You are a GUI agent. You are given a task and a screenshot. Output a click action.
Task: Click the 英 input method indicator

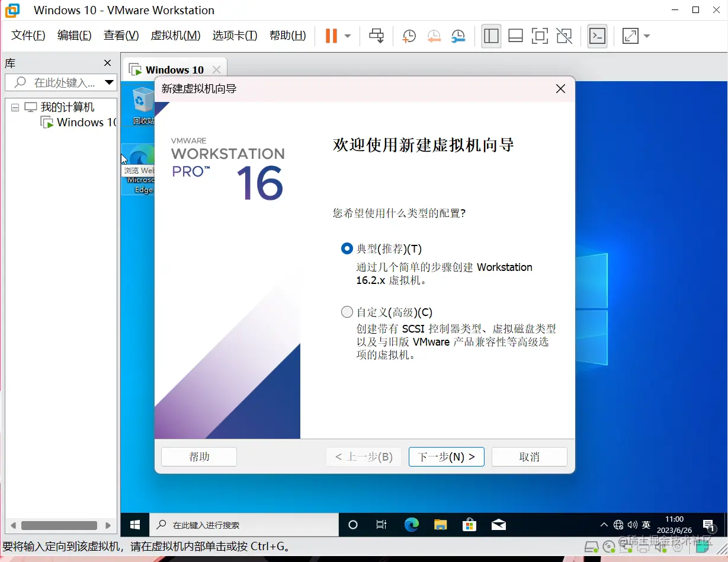click(646, 525)
